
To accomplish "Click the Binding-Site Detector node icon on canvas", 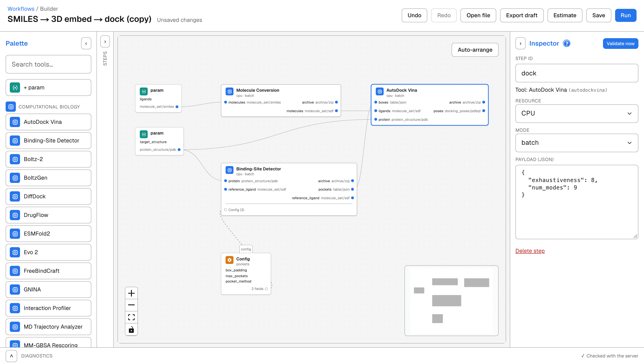I will [230, 170].
